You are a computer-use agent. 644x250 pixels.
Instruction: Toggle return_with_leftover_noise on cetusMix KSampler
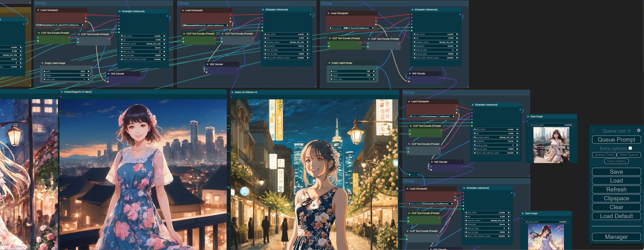tap(487, 236)
